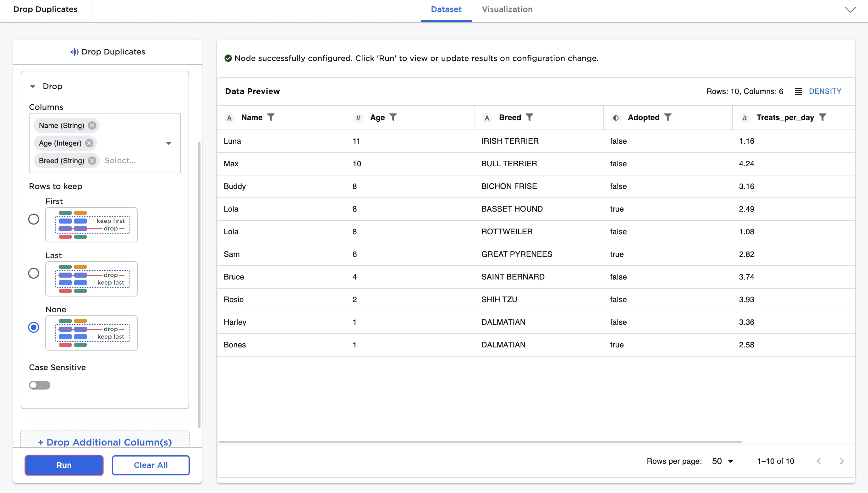Select the First rows-to-keep radio option

(x=34, y=219)
